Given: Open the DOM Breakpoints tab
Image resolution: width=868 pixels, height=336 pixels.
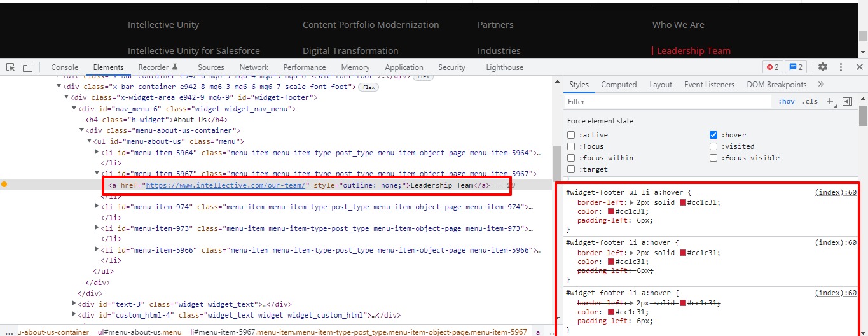Looking at the screenshot, I should 776,85.
